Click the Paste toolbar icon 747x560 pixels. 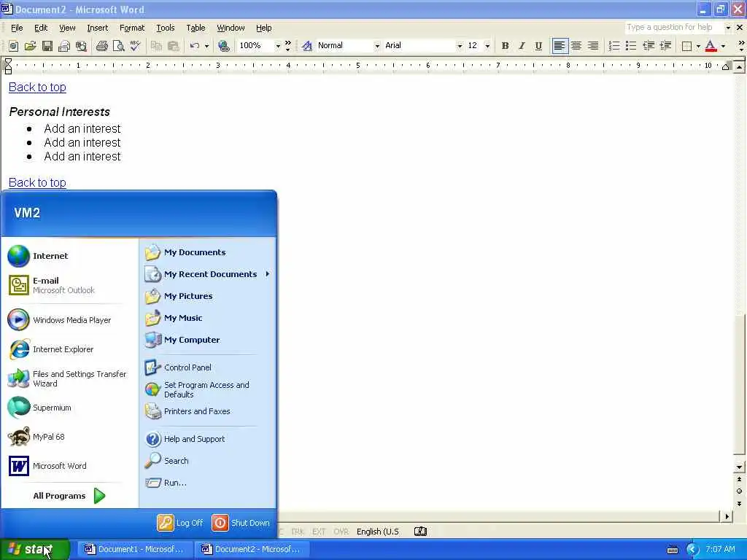(x=173, y=46)
